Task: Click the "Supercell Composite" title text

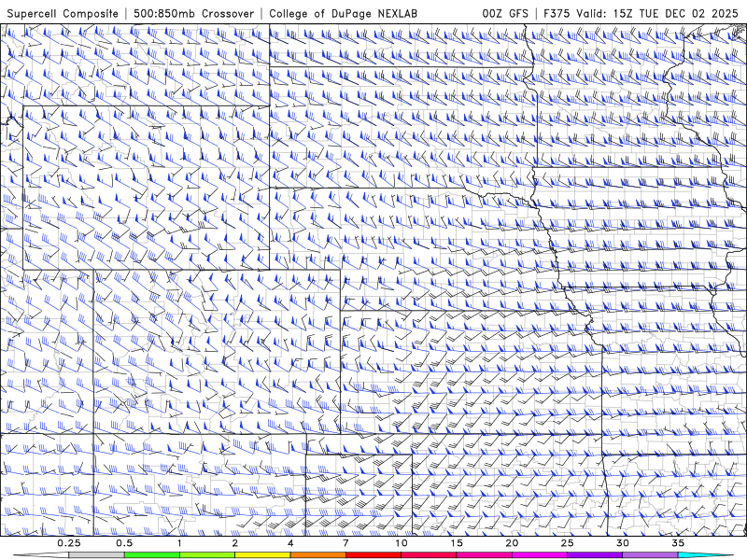Action: tap(63, 13)
